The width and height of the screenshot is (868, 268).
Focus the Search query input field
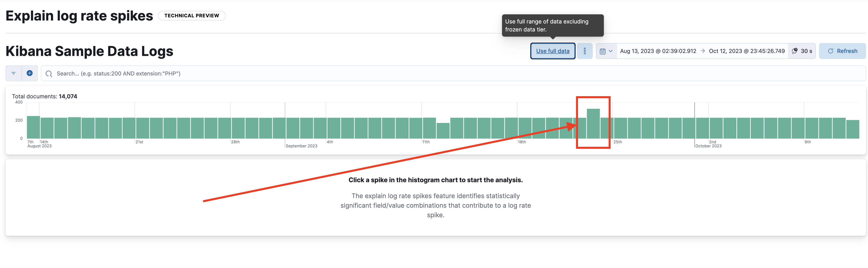[453, 73]
